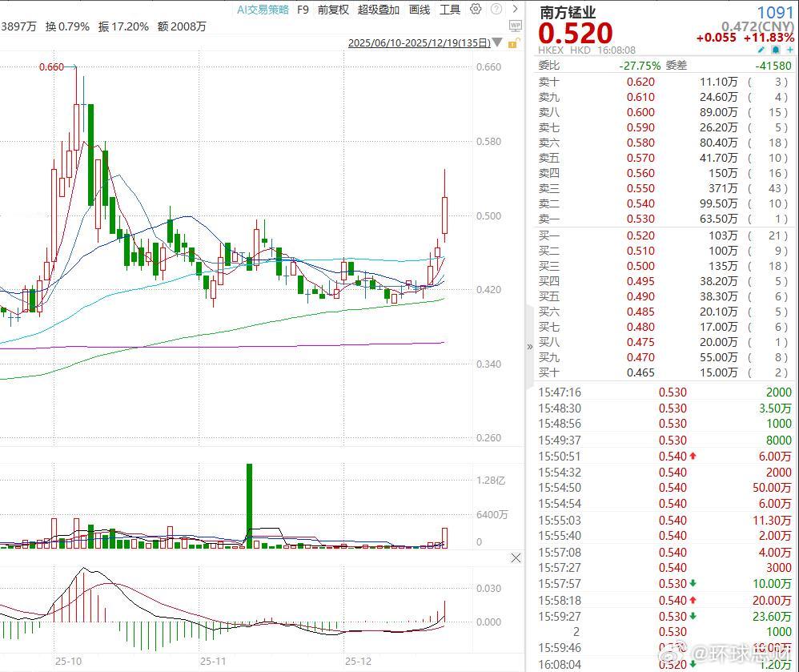This screenshot has width=799, height=672.
Task: Collapse the quote side panel with » arrow
Action: pyautogui.click(x=530, y=347)
